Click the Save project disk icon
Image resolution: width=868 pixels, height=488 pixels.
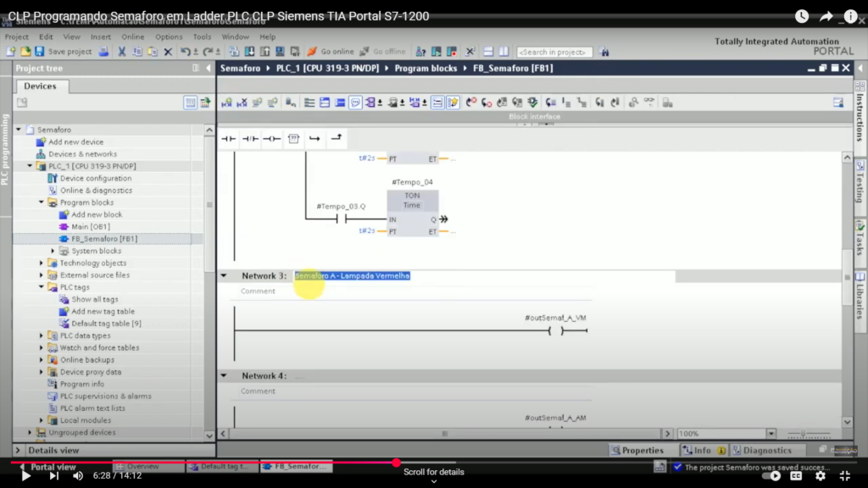[39, 52]
